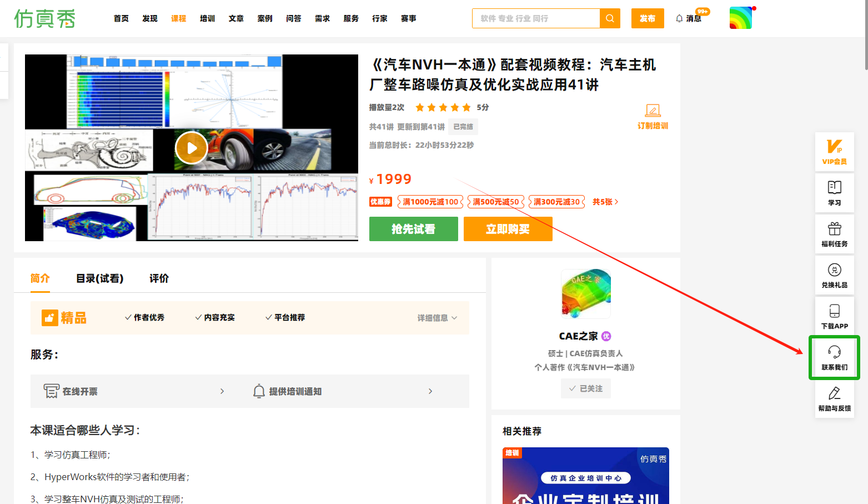Toggle the 已关注 follow button

click(x=586, y=388)
